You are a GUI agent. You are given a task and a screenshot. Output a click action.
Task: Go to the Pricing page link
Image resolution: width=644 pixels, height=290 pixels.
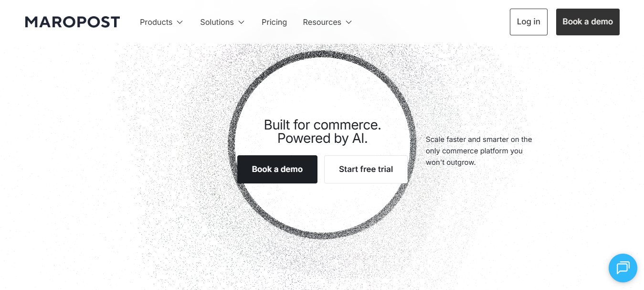274,22
